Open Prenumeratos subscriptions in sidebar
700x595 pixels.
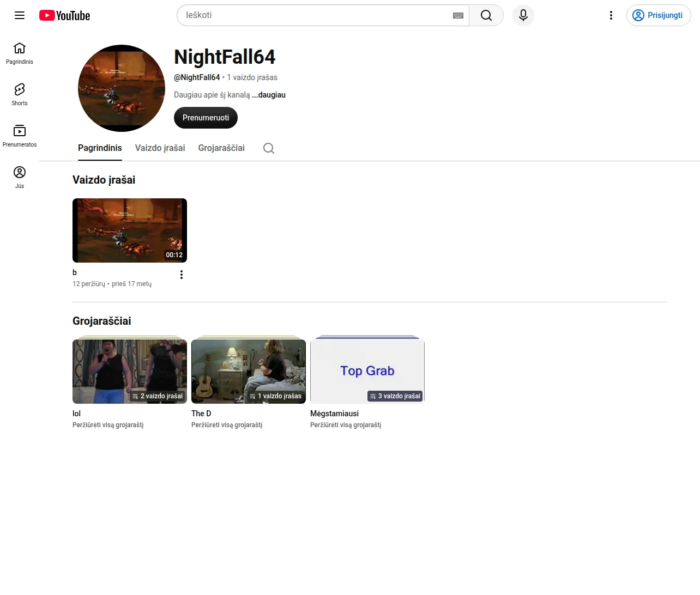[x=20, y=136]
